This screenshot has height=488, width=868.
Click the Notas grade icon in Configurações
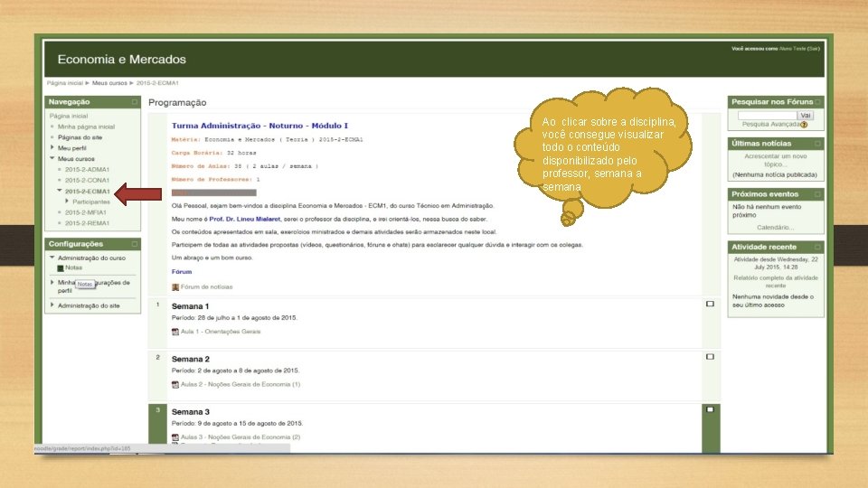click(61, 267)
